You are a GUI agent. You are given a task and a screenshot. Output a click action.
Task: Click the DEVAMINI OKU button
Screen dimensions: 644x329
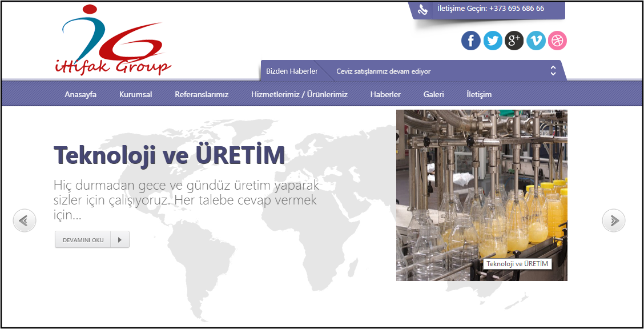click(92, 240)
